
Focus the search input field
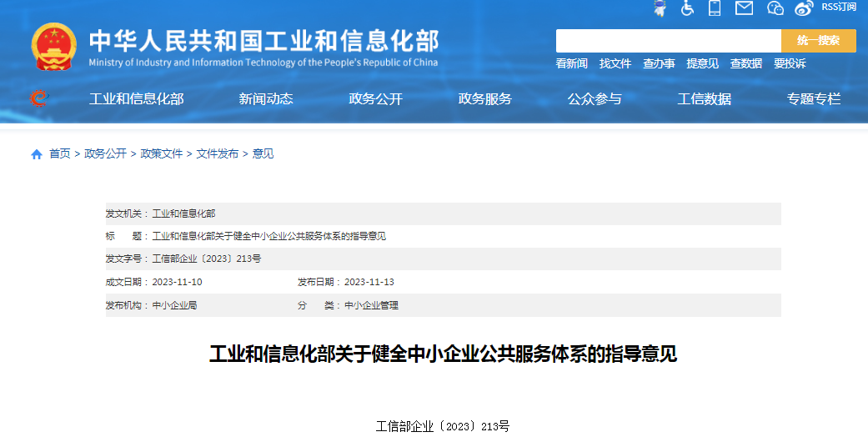[x=668, y=41]
